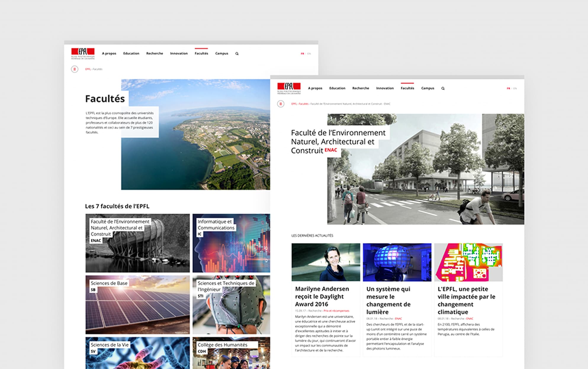588x369 pixels.
Task: Click Facultés breadcrumb link on ENAC page
Action: 303,104
